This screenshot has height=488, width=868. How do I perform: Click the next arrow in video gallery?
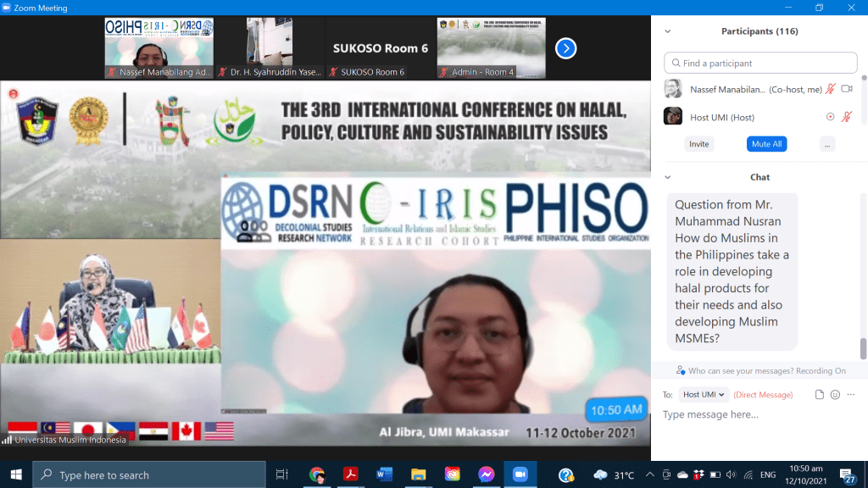[565, 48]
